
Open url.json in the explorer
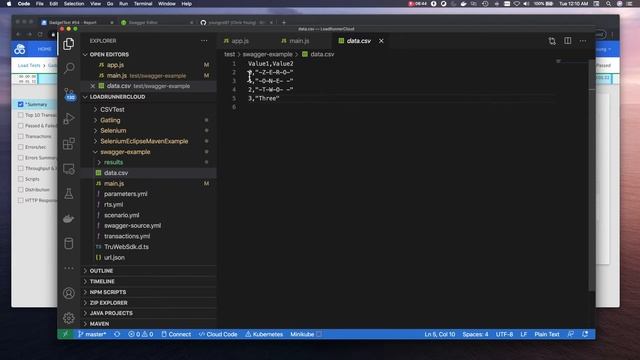pyautogui.click(x=114, y=258)
